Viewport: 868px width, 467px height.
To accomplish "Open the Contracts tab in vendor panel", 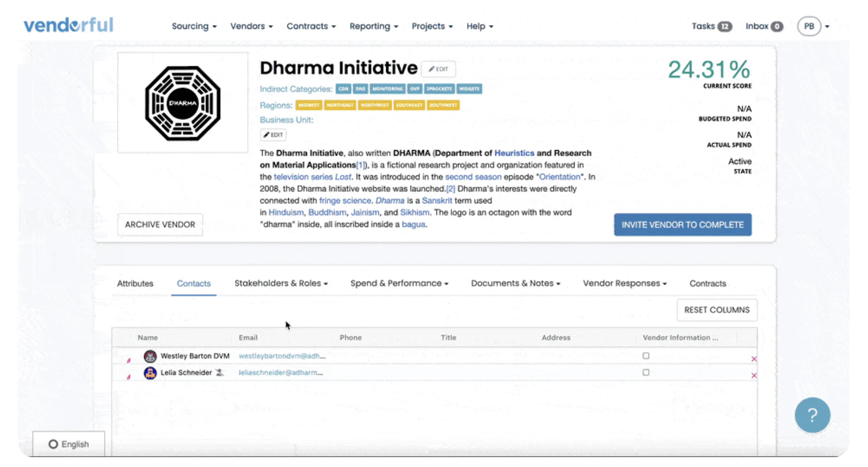I will [708, 284].
